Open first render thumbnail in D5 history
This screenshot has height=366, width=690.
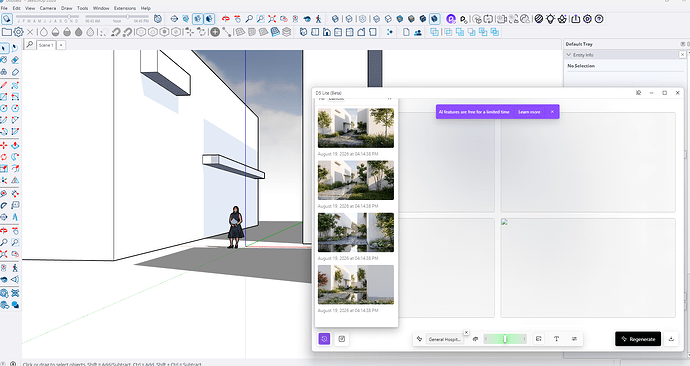point(356,128)
